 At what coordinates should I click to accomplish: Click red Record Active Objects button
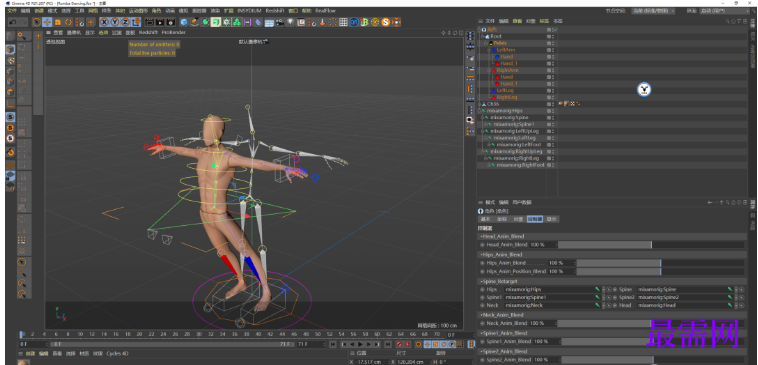[x=399, y=344]
